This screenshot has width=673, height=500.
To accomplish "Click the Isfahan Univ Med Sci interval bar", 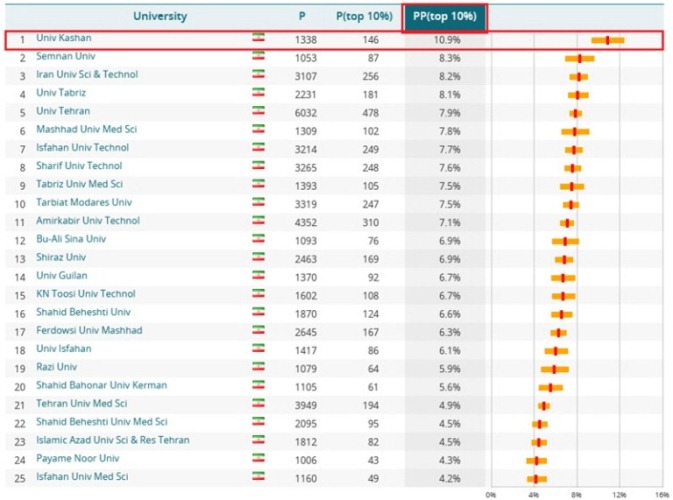I will point(537,479).
